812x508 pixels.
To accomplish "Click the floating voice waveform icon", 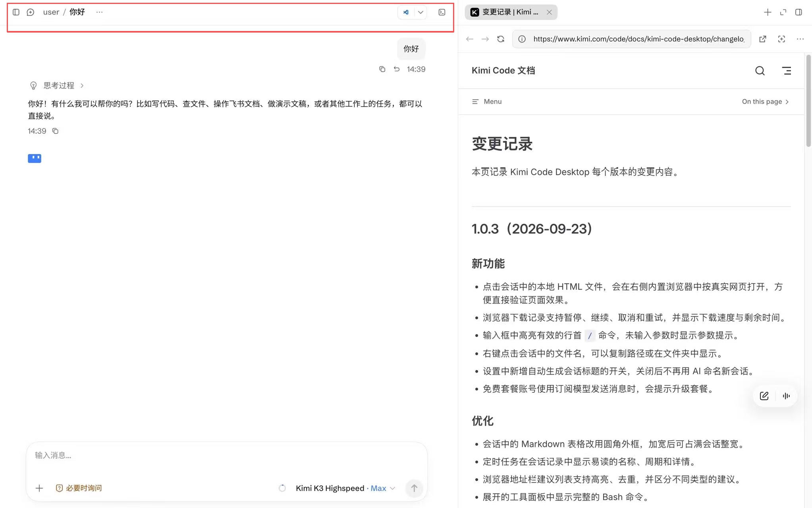I will (786, 396).
